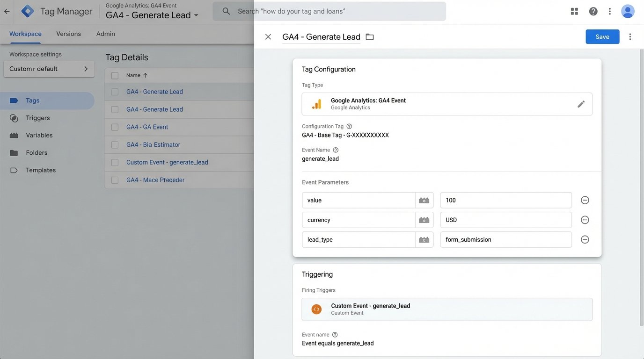Click the search bar to enter a query
This screenshot has height=359, width=644.
tap(328, 11)
